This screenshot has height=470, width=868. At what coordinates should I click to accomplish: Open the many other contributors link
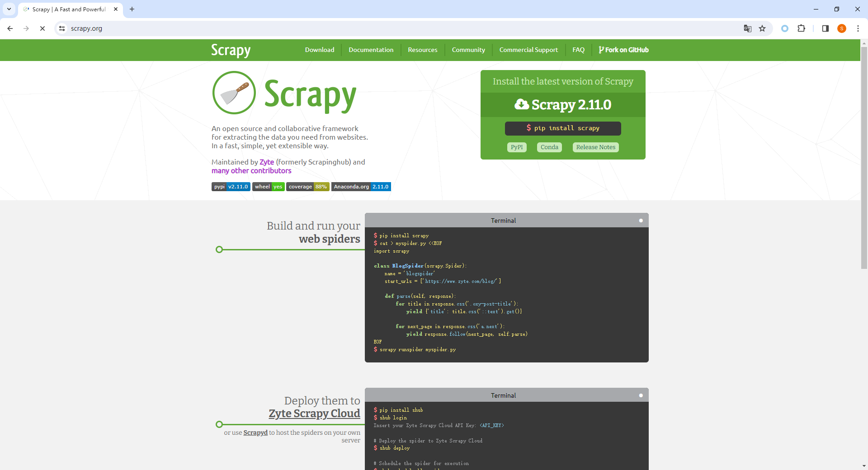[x=251, y=171]
